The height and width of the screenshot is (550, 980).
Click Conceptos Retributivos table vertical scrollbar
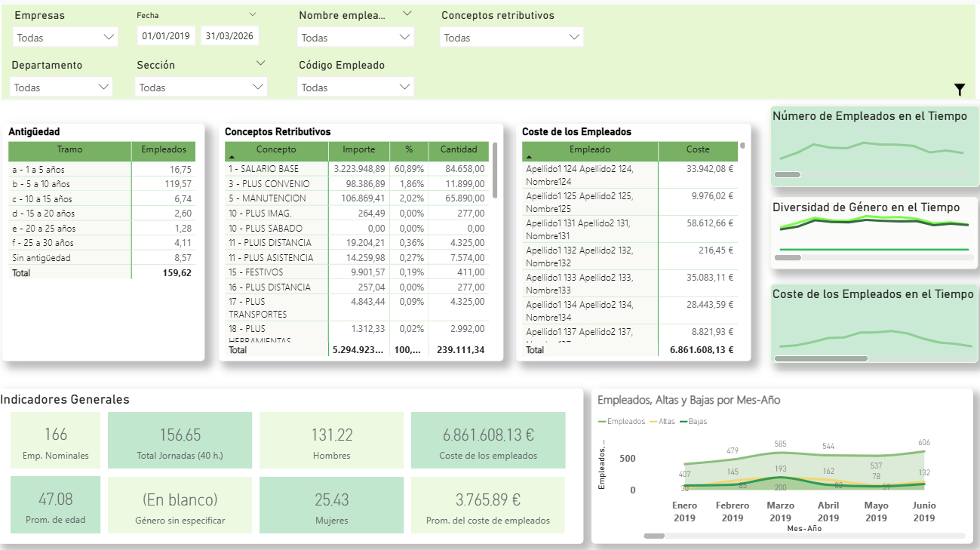coord(495,170)
